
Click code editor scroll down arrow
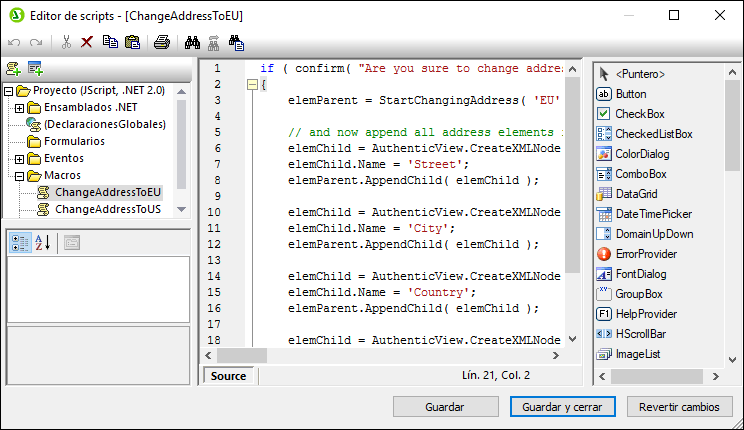[x=573, y=339]
